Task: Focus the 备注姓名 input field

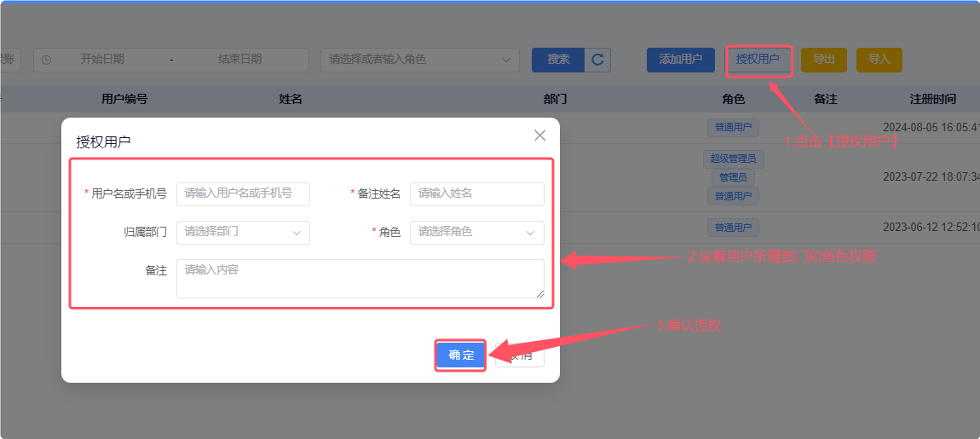Action: (477, 194)
